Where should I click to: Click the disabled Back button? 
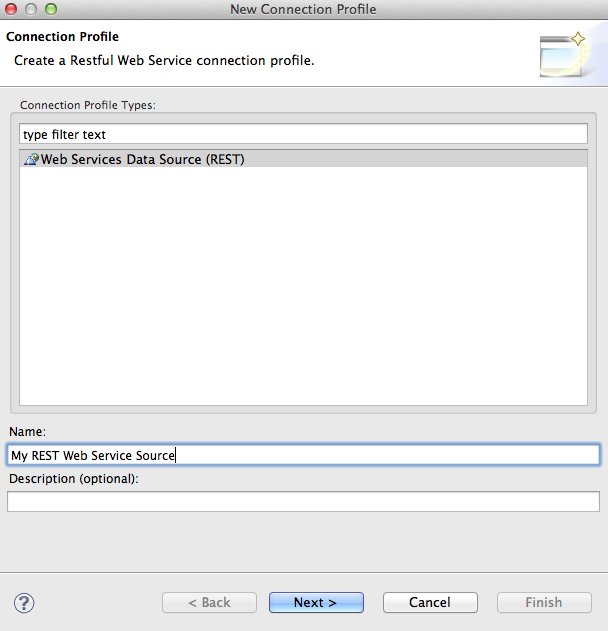point(209,602)
